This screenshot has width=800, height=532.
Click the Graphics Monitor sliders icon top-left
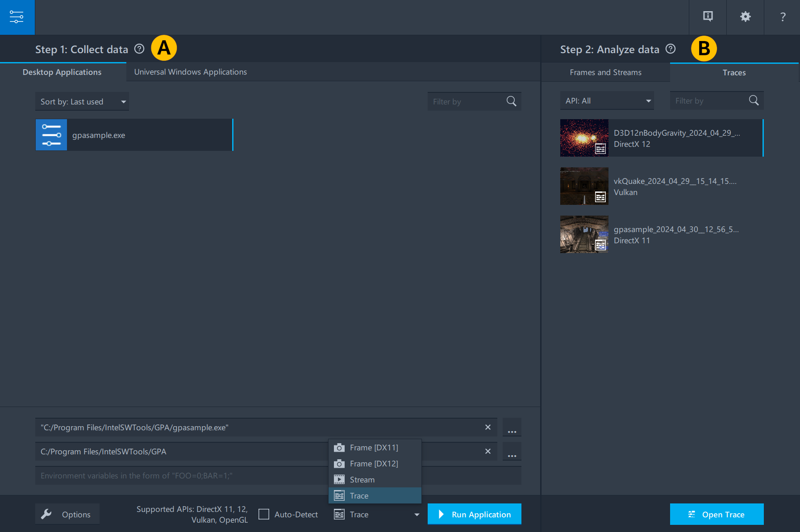click(17, 17)
